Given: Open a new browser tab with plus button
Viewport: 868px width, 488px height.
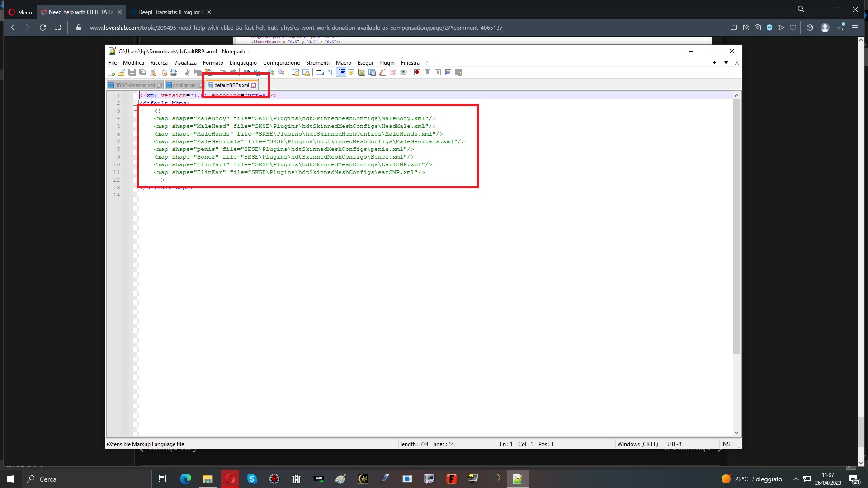Looking at the screenshot, I should pos(222,12).
